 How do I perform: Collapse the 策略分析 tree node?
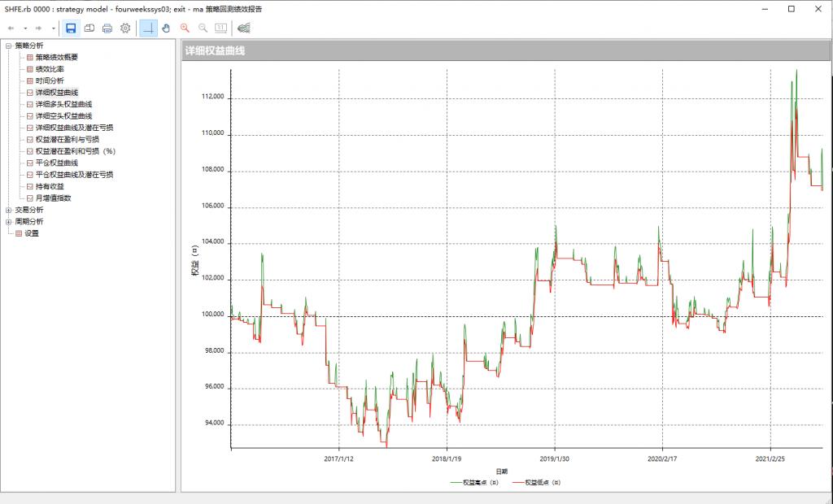(8, 46)
